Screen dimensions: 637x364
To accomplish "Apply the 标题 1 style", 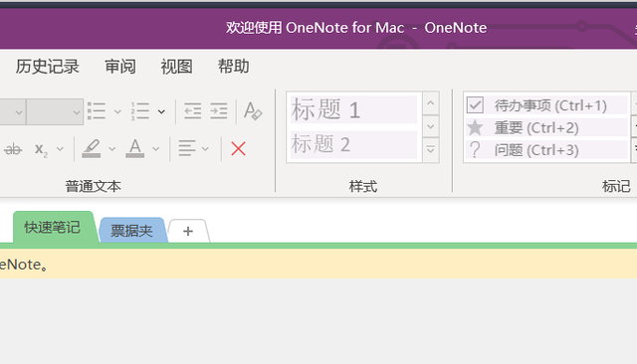I will click(x=353, y=109).
